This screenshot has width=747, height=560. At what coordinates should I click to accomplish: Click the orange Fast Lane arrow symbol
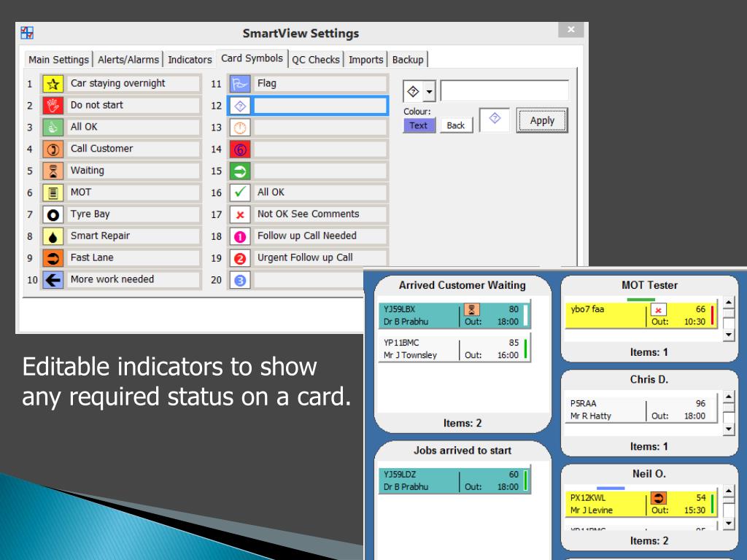click(x=53, y=258)
